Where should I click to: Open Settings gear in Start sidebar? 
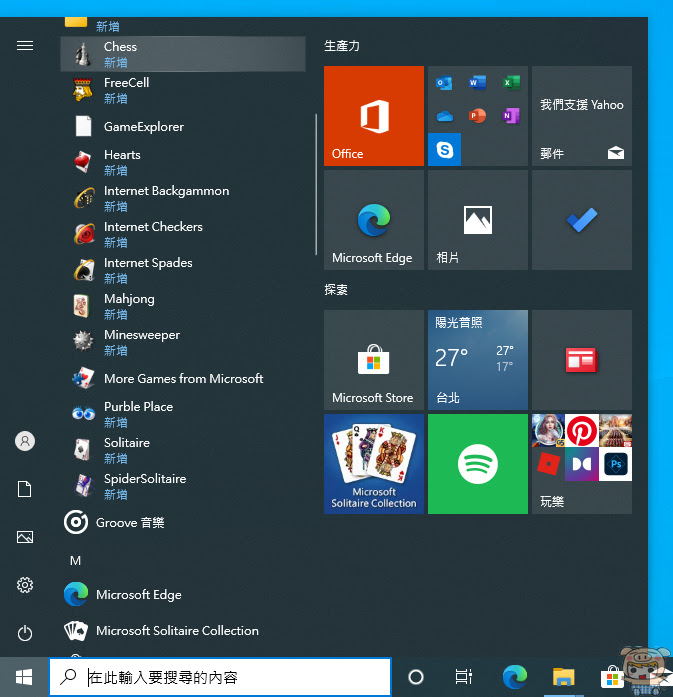click(25, 585)
